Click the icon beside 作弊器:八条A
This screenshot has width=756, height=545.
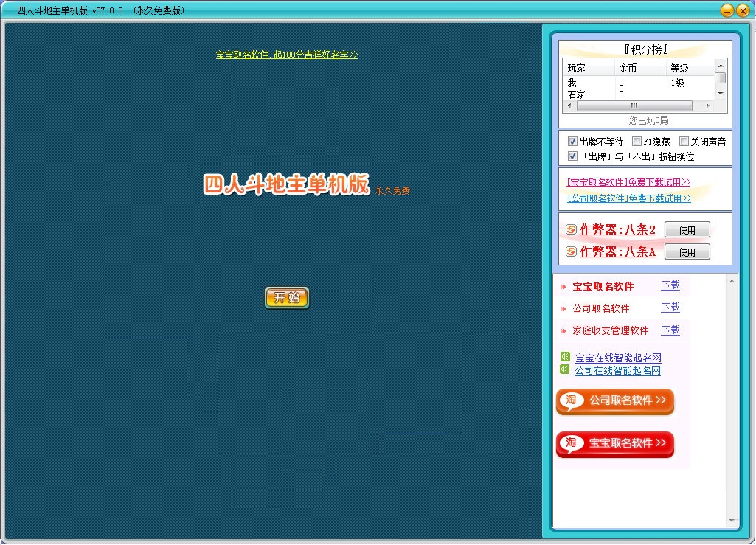click(x=572, y=251)
